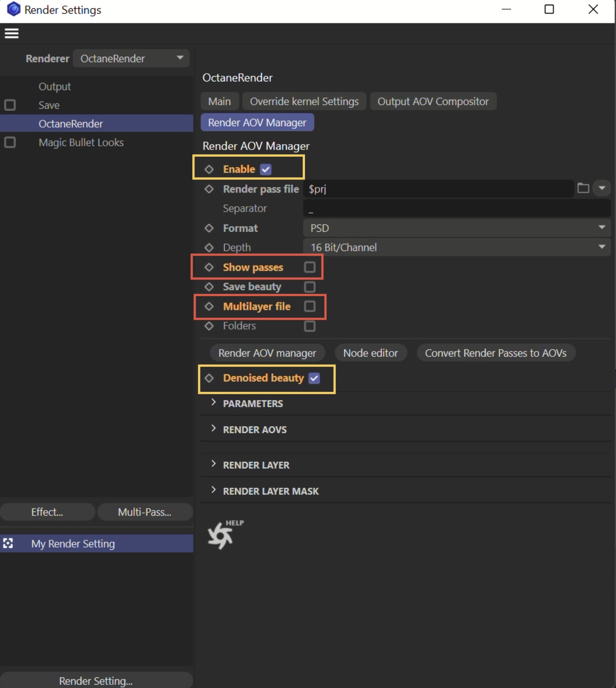The height and width of the screenshot is (688, 616).
Task: Browse folder for Render pass file
Action: point(583,188)
